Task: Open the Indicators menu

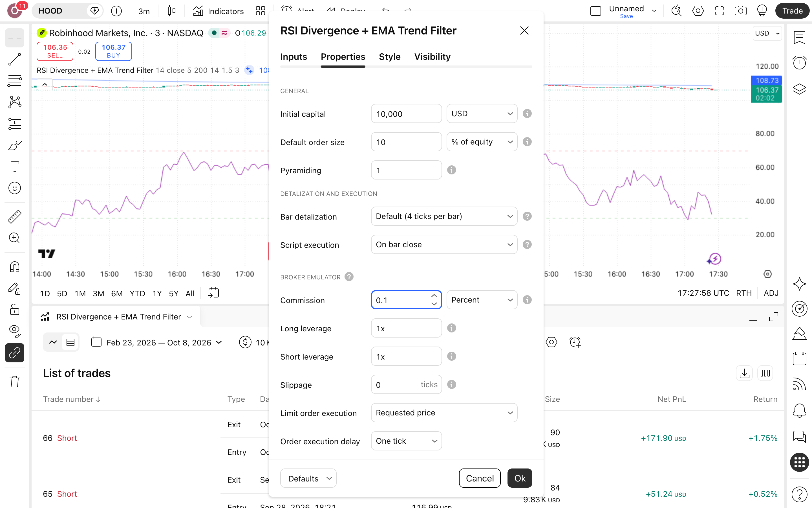Action: pyautogui.click(x=219, y=11)
